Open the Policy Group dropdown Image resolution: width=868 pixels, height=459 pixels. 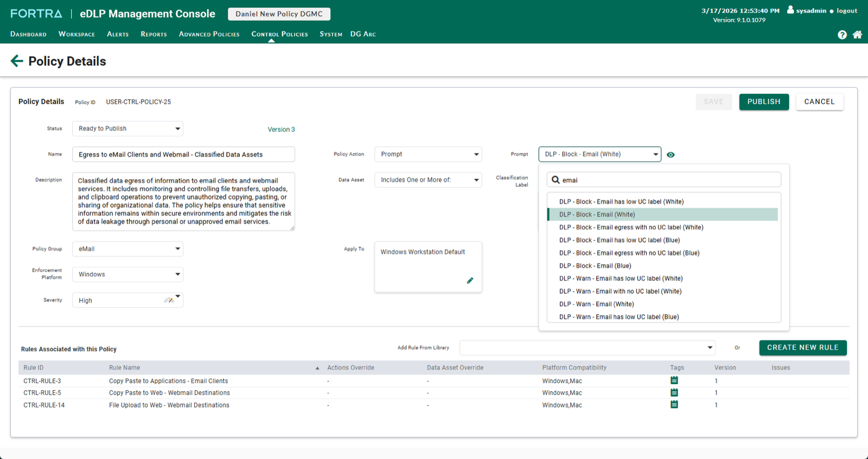click(127, 249)
